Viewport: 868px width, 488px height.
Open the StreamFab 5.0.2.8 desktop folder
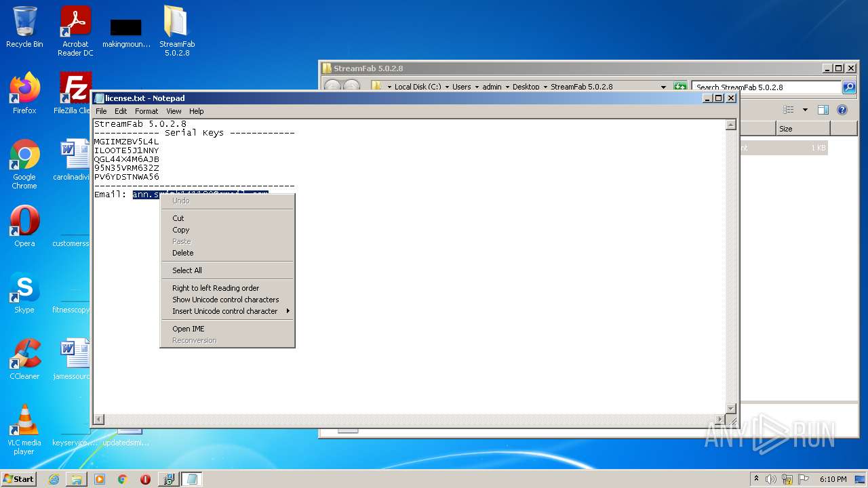pyautogui.click(x=176, y=30)
